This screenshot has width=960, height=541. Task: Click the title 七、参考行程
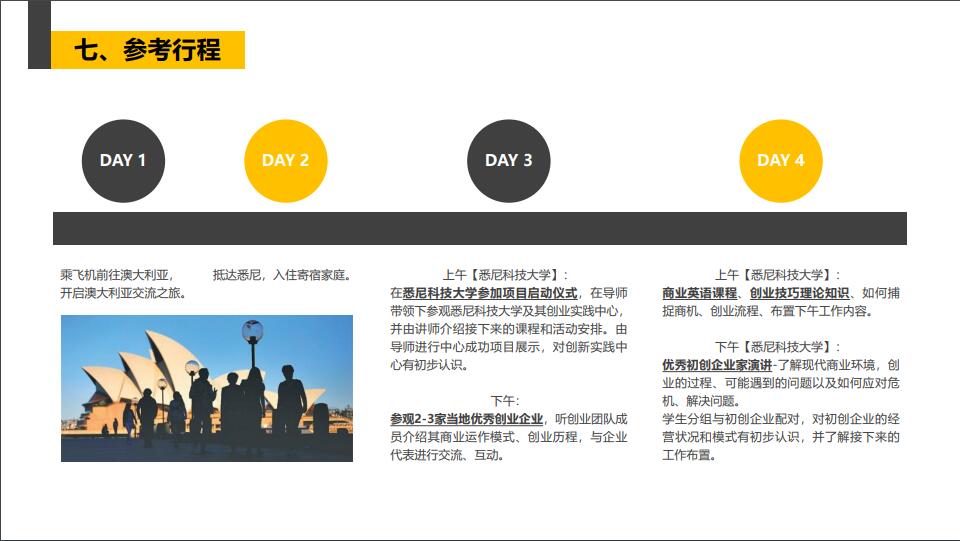(x=147, y=50)
